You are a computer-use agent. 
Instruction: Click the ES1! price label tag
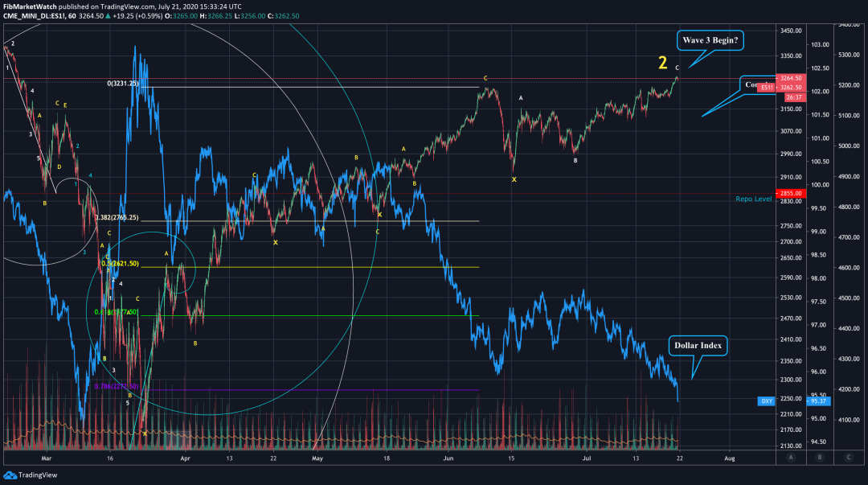coord(768,87)
